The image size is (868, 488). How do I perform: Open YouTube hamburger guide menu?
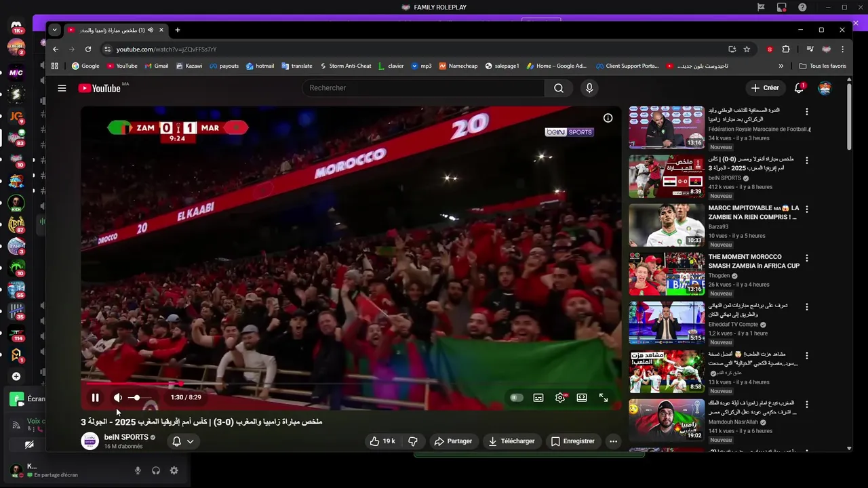point(62,88)
